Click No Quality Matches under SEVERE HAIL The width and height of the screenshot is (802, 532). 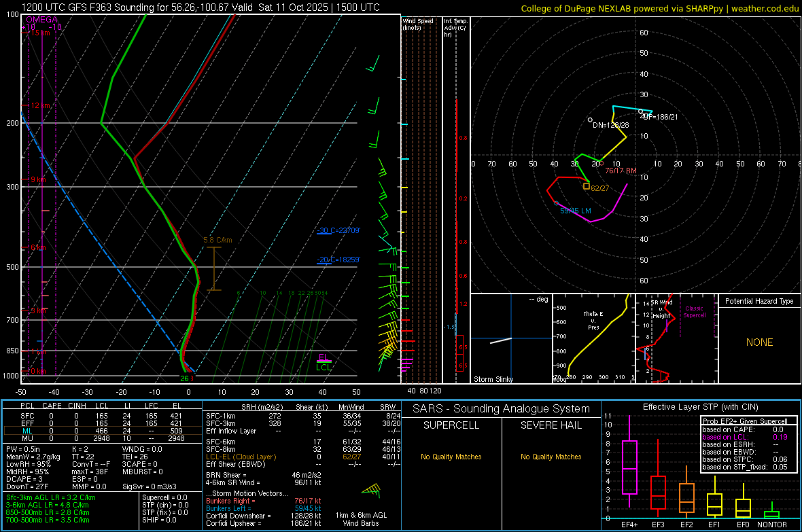[551, 457]
